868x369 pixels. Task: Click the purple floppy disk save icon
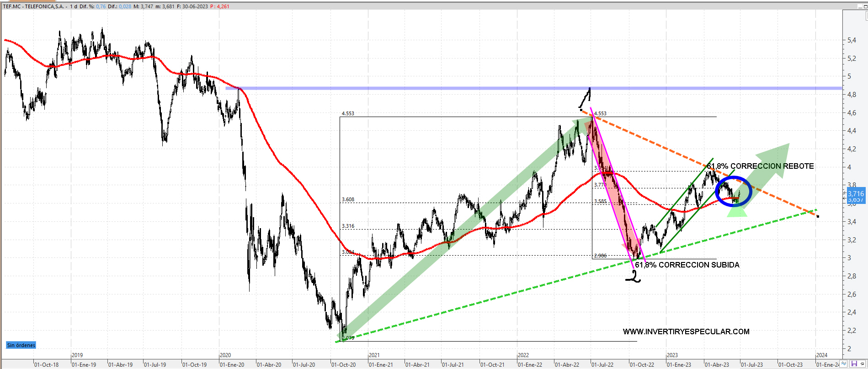(853, 364)
